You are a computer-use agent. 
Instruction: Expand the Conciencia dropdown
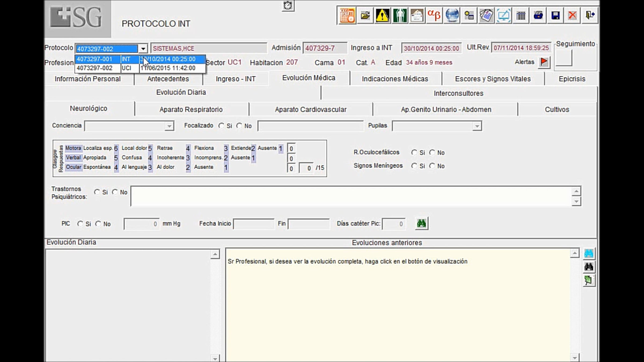click(x=169, y=126)
